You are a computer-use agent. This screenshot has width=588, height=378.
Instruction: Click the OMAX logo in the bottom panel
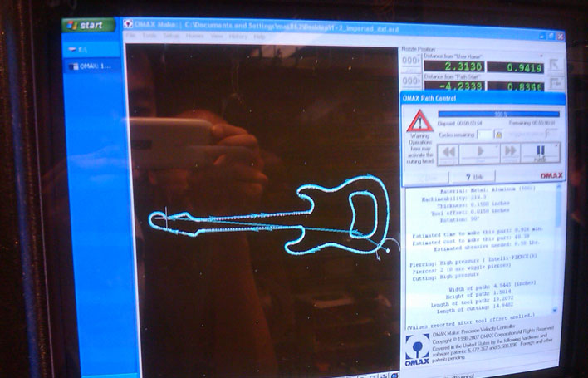tap(417, 350)
